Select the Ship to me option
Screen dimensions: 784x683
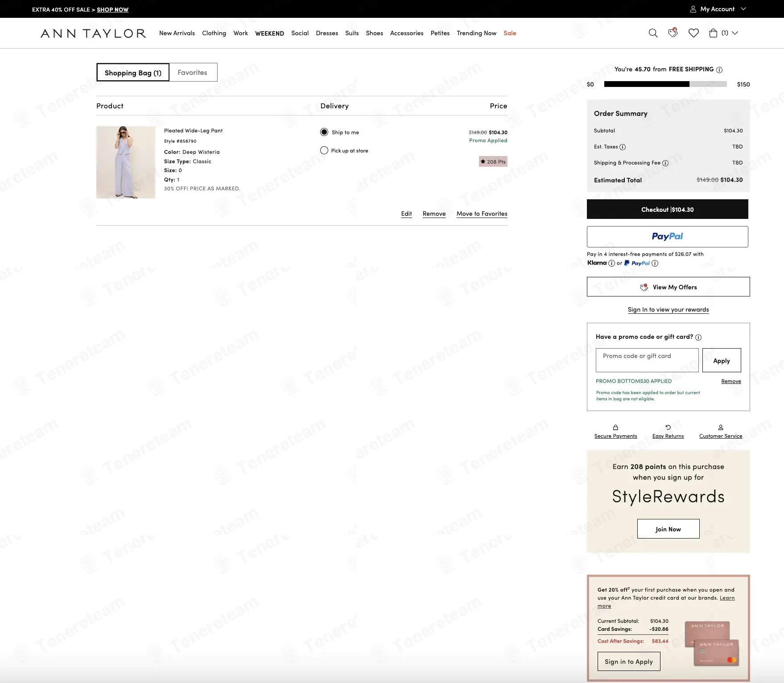324,132
